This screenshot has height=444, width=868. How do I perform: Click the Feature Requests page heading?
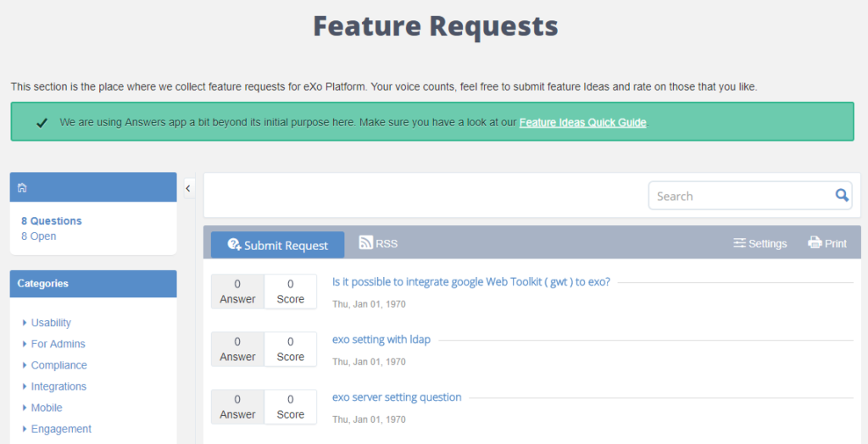436,26
